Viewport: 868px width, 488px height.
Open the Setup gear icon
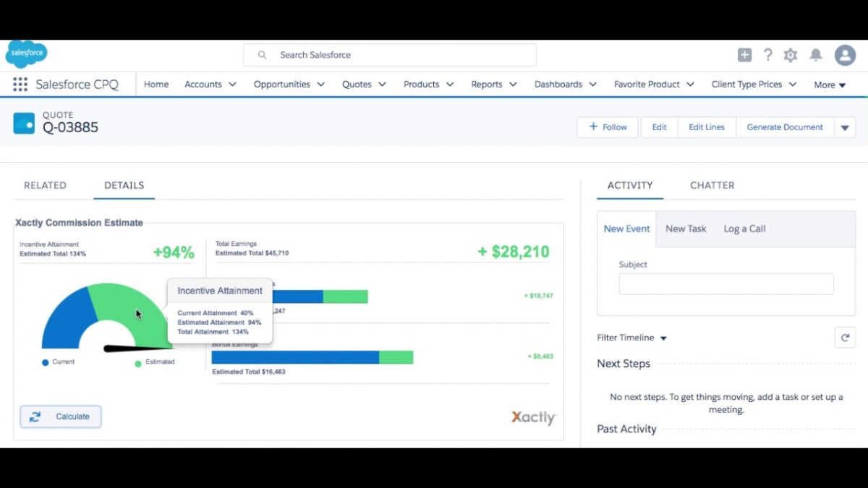(x=791, y=54)
